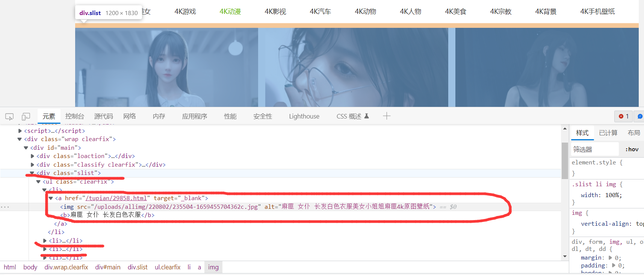Open the girl with glasses wallpaper thumbnail

point(357,67)
